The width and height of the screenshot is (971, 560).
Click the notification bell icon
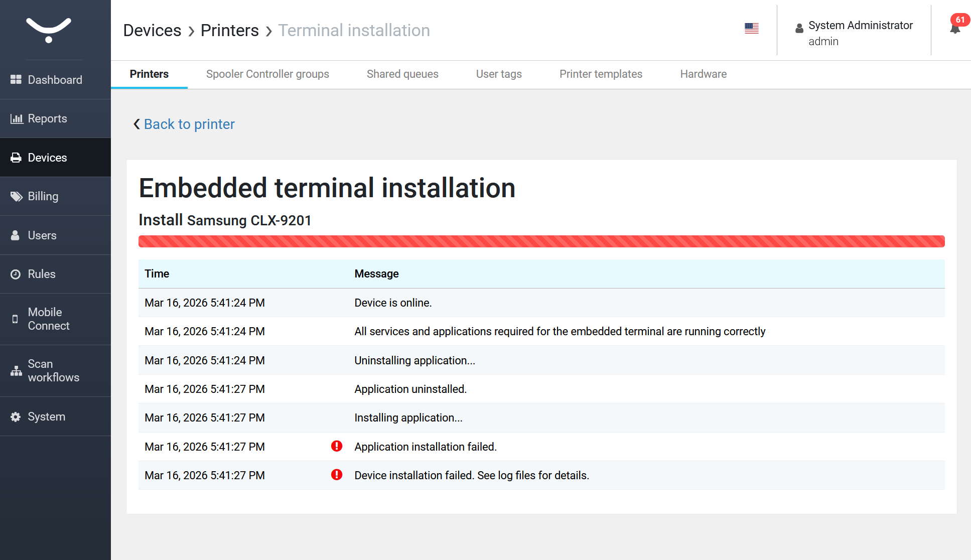(x=955, y=29)
